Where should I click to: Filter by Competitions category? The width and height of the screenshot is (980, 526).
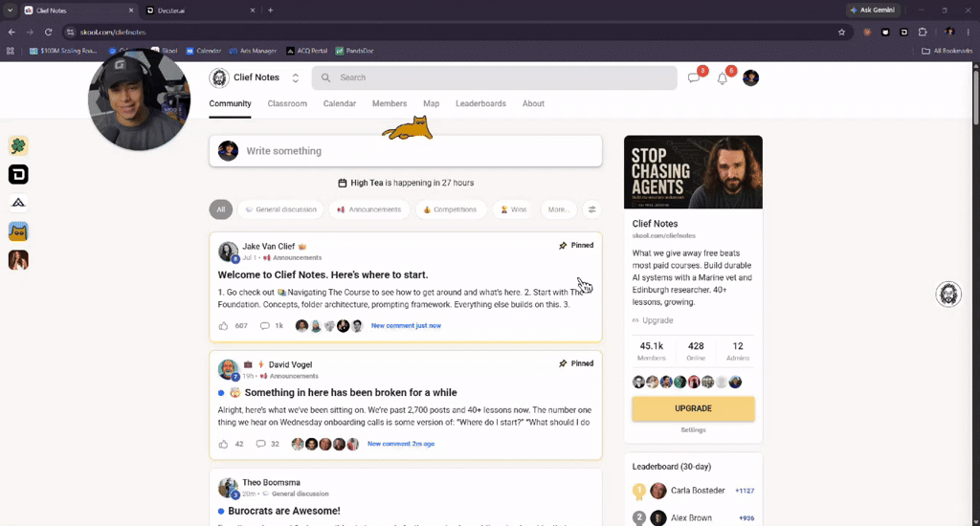[450, 209]
